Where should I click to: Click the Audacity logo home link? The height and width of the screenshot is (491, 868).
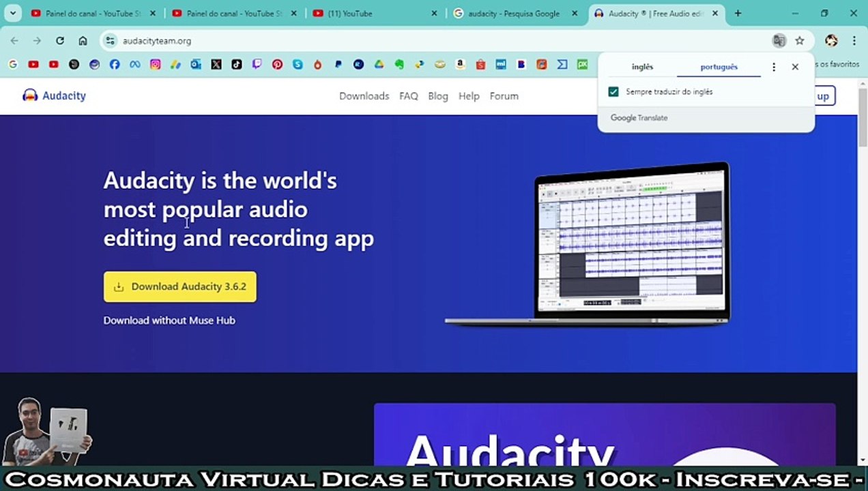pyautogui.click(x=54, y=95)
